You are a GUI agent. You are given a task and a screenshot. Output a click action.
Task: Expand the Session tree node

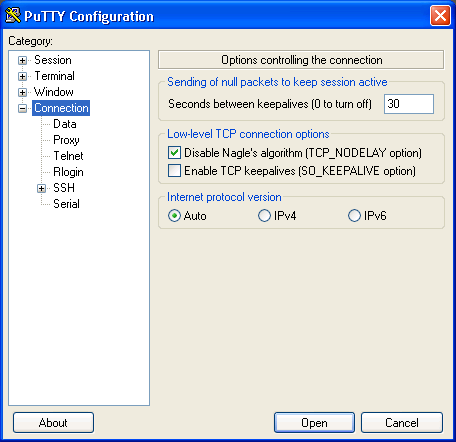(22, 60)
